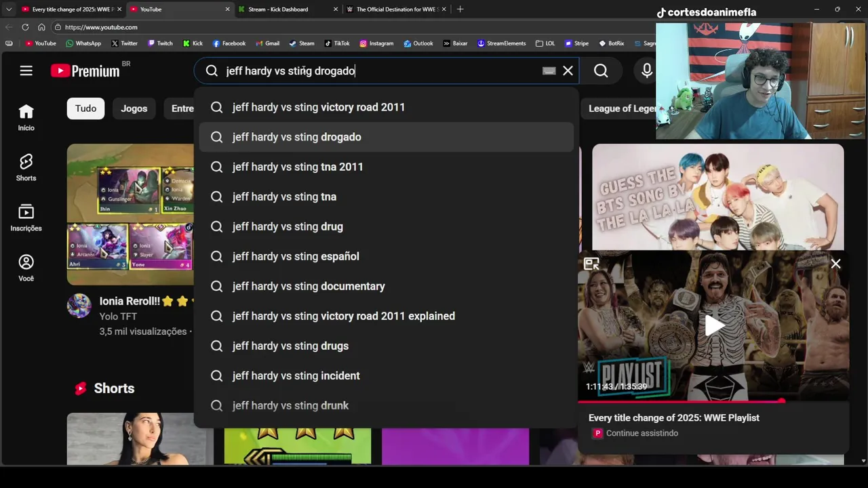Open Shorts in the left sidebar
Image resolution: width=868 pixels, height=488 pixels.
pos(26,167)
